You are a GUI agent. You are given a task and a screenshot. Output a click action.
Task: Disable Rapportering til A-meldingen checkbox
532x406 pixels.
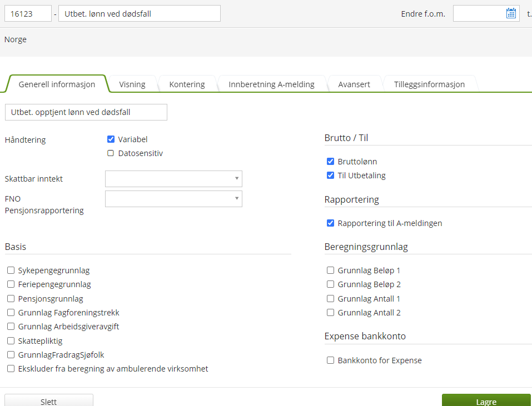[330, 223]
